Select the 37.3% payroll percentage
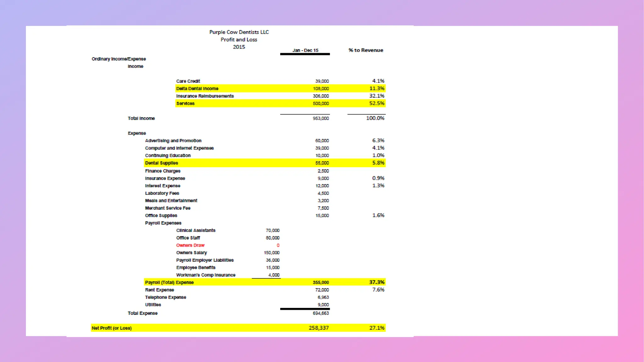The width and height of the screenshot is (644, 362). (377, 282)
